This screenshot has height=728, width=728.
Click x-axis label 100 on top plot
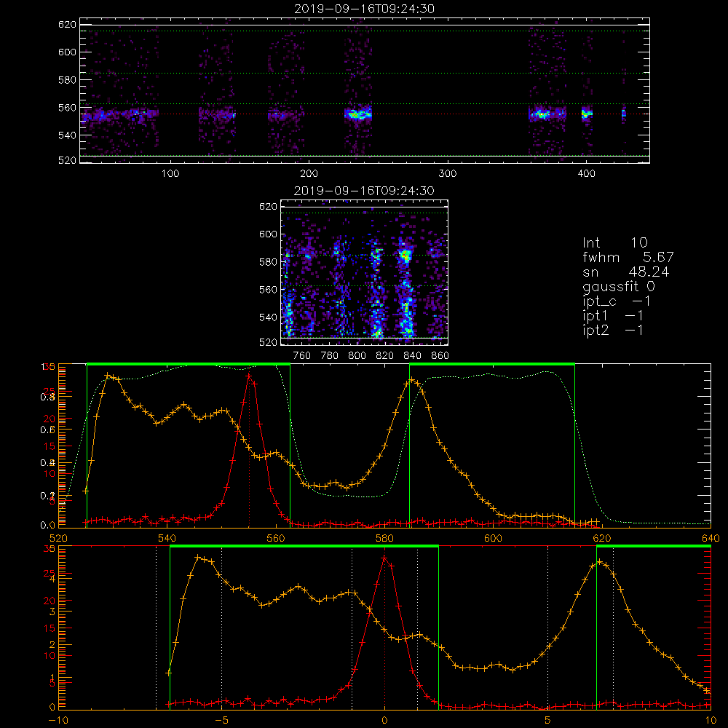pyautogui.click(x=170, y=174)
